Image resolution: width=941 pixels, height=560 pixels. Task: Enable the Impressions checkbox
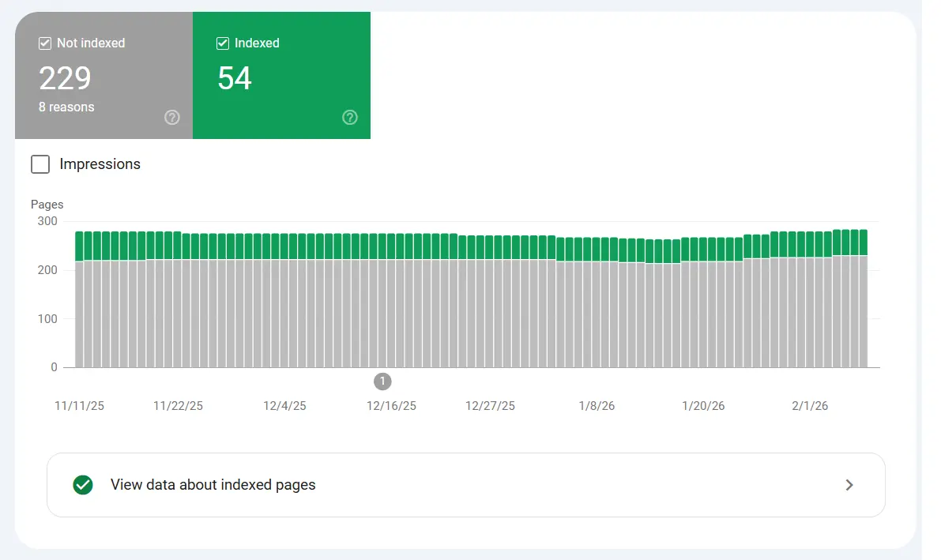coord(40,164)
